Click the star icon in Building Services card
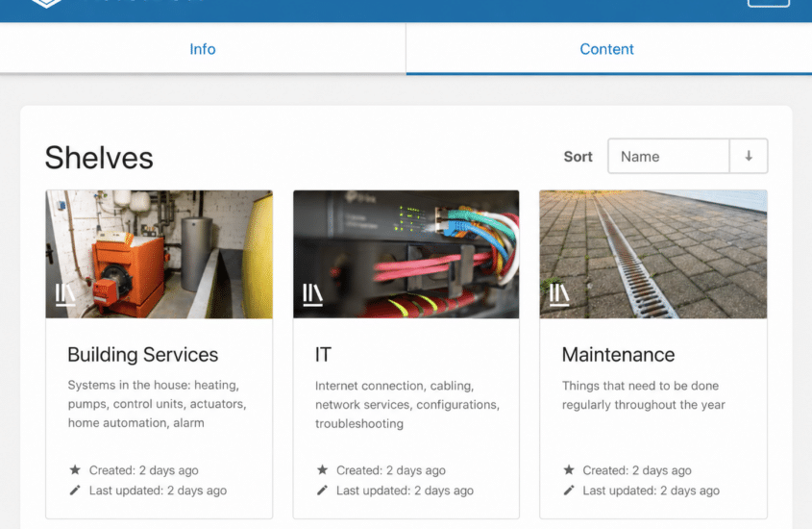 75,470
